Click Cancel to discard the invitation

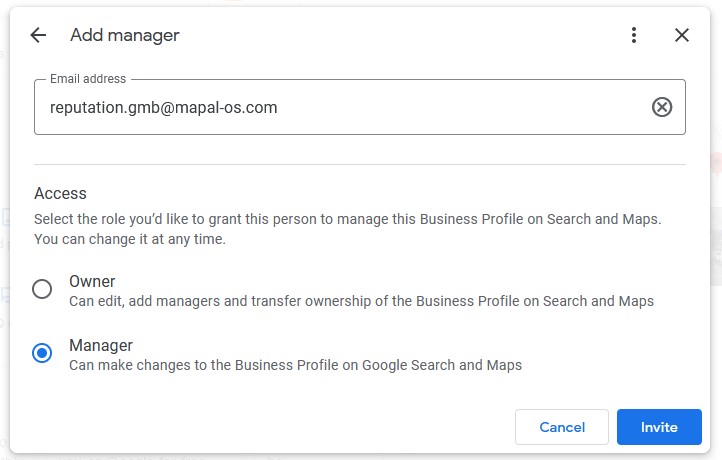pos(562,427)
